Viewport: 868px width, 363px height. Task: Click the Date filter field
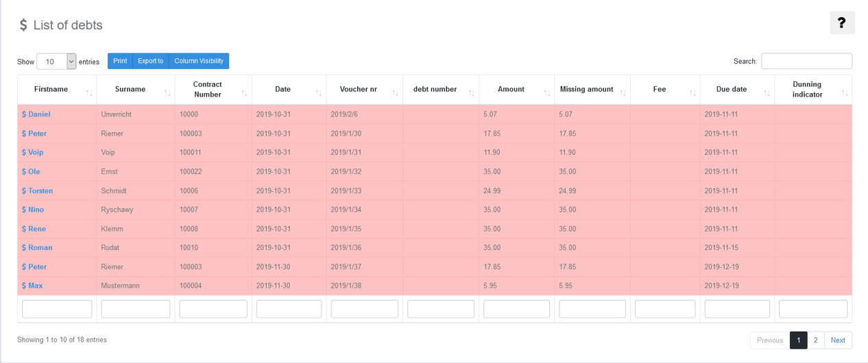pos(289,309)
